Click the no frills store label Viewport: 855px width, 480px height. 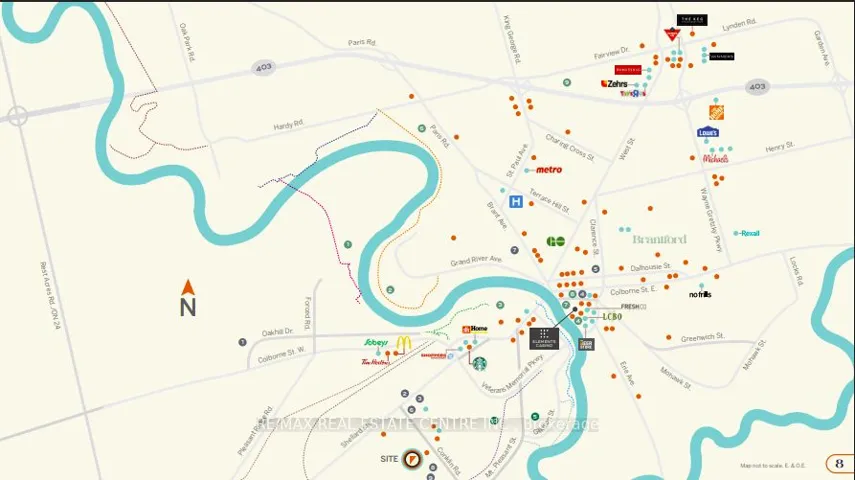point(700,295)
